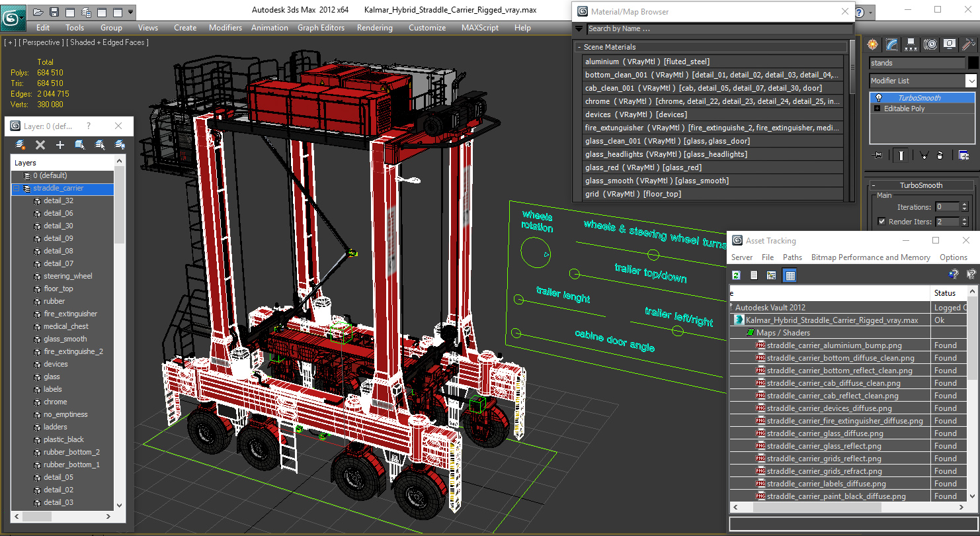Click the Help question icon in main title bar
This screenshot has height=536, width=980.
[859, 12]
